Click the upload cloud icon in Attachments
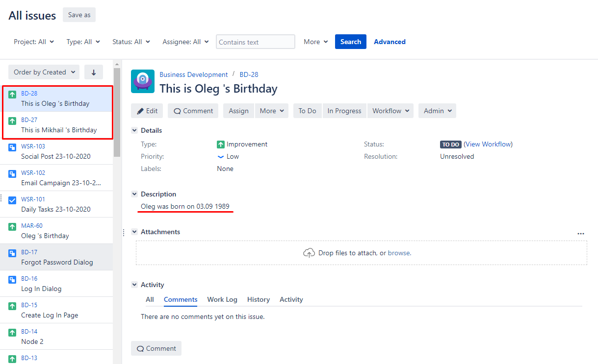Viewport: 598px width, 364px height. (x=309, y=253)
